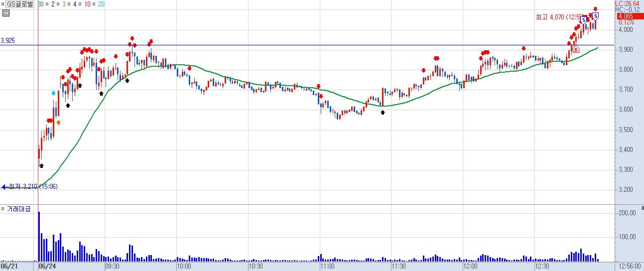Toggle the square beside the 20 moving average
This screenshot has height=271, width=644.
94,4
